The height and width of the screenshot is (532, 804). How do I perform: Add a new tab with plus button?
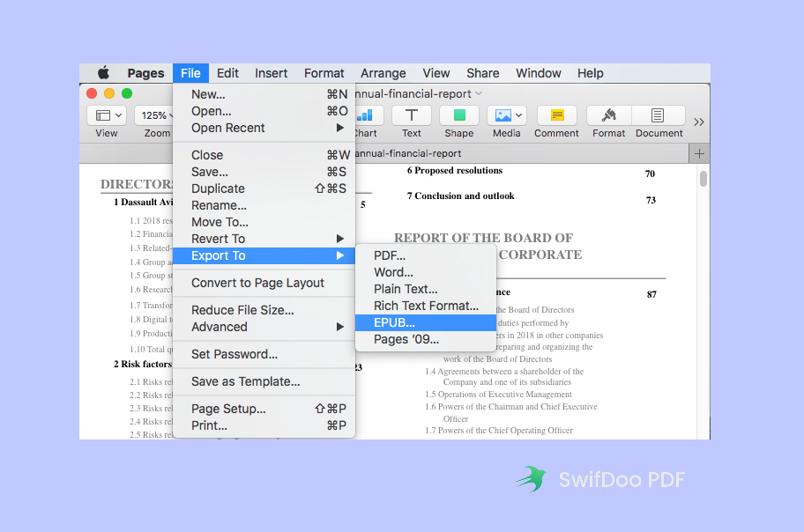(x=699, y=154)
